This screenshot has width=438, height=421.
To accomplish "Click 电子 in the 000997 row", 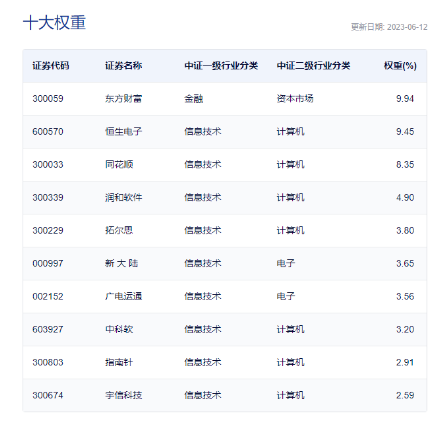I will click(286, 264).
